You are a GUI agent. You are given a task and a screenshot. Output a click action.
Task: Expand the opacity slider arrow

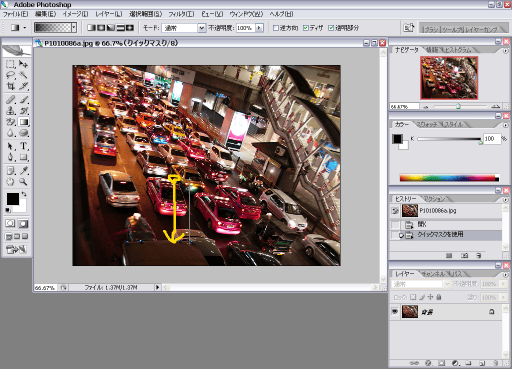point(259,28)
